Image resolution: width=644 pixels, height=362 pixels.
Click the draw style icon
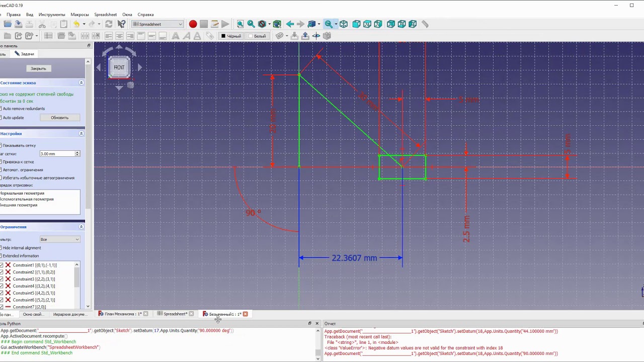262,24
